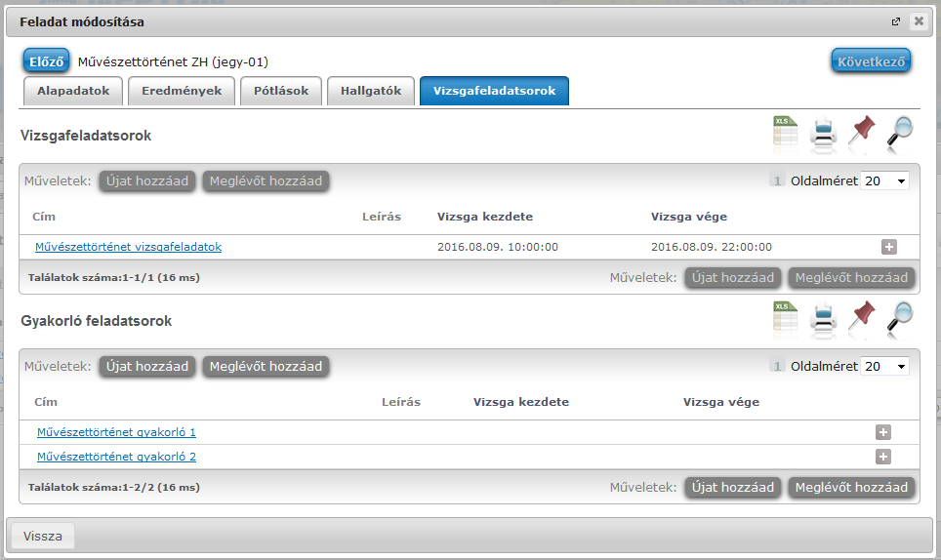
Task: Open Művészettörténet gyakorló 1 link
Action: [x=116, y=432]
